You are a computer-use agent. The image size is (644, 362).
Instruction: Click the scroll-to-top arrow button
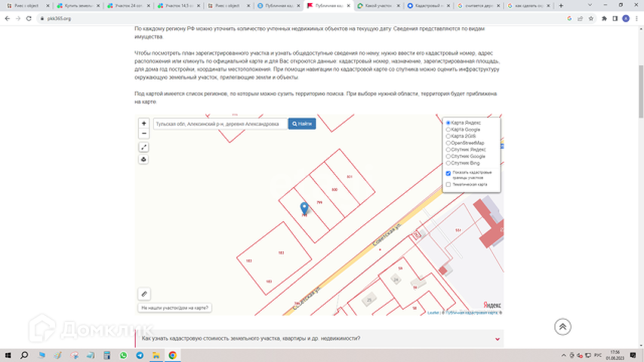(562, 327)
